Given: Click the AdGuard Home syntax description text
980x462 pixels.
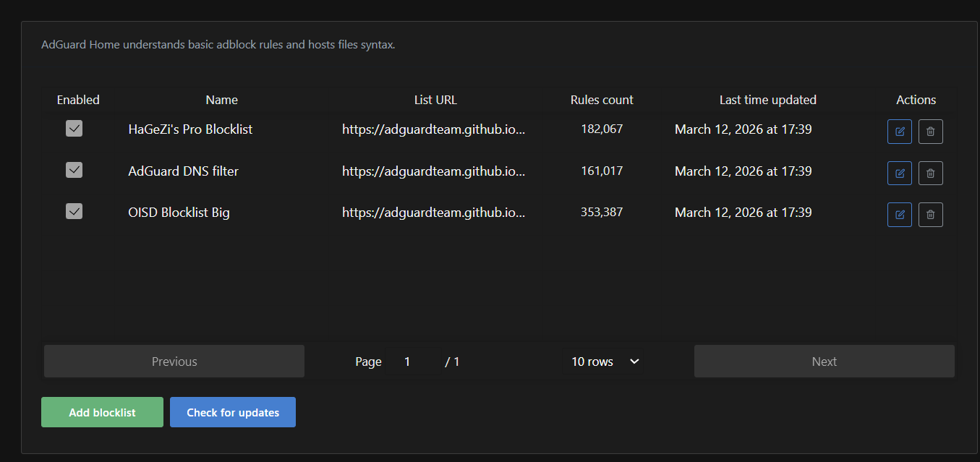Looking at the screenshot, I should point(218,45).
